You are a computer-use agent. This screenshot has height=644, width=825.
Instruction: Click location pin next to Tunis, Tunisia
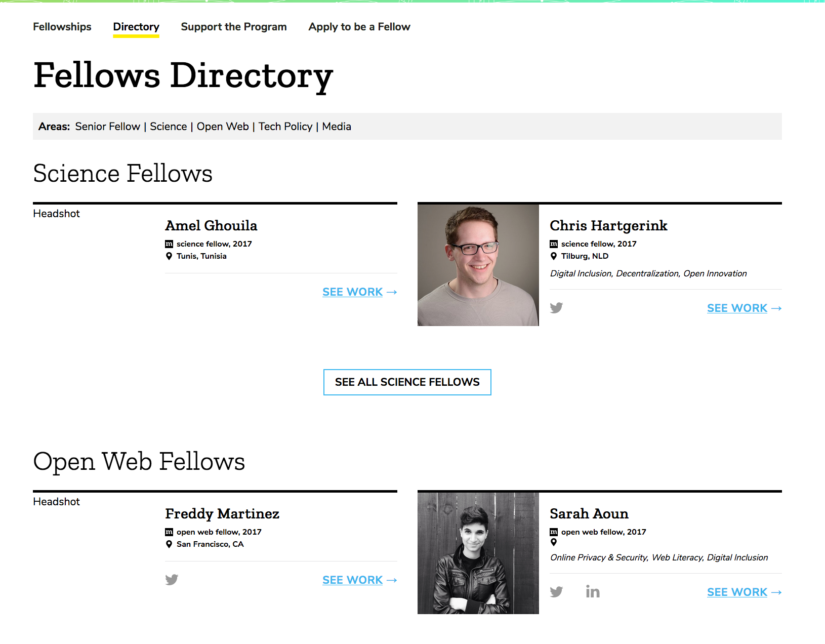coord(169,256)
